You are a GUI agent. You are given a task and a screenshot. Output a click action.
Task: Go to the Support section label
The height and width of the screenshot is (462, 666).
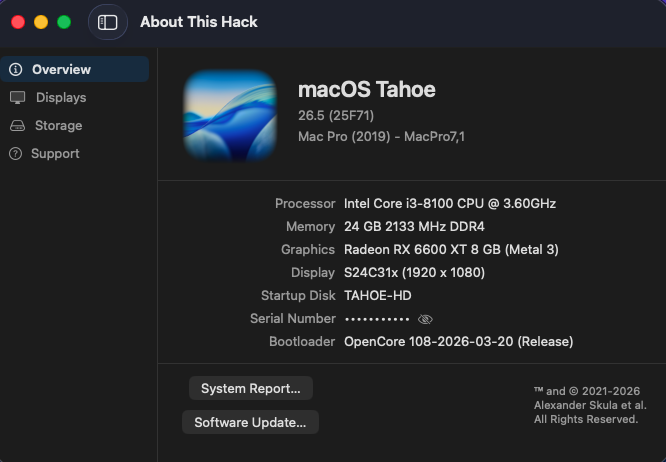point(55,154)
